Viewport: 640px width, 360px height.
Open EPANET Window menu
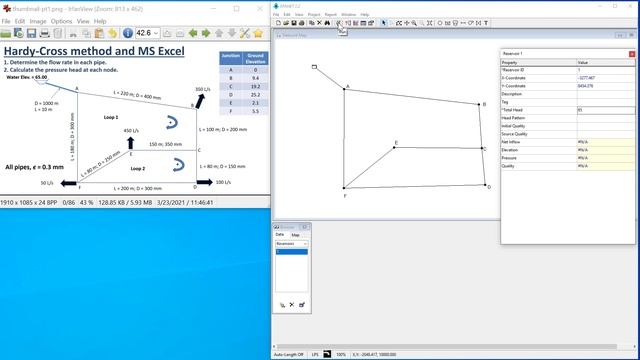[349, 15]
